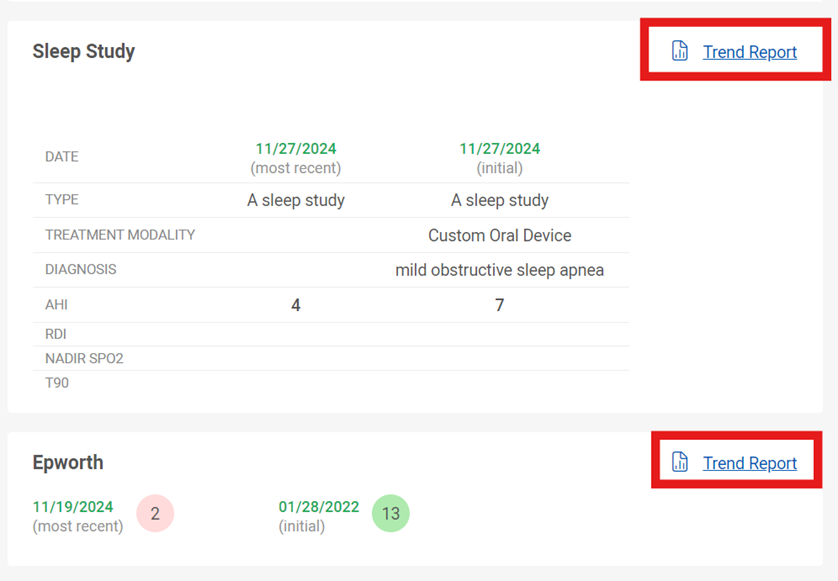Click the mild obstructive sleep apnea diagnosis
The width and height of the screenshot is (838, 581).
pyautogui.click(x=500, y=270)
